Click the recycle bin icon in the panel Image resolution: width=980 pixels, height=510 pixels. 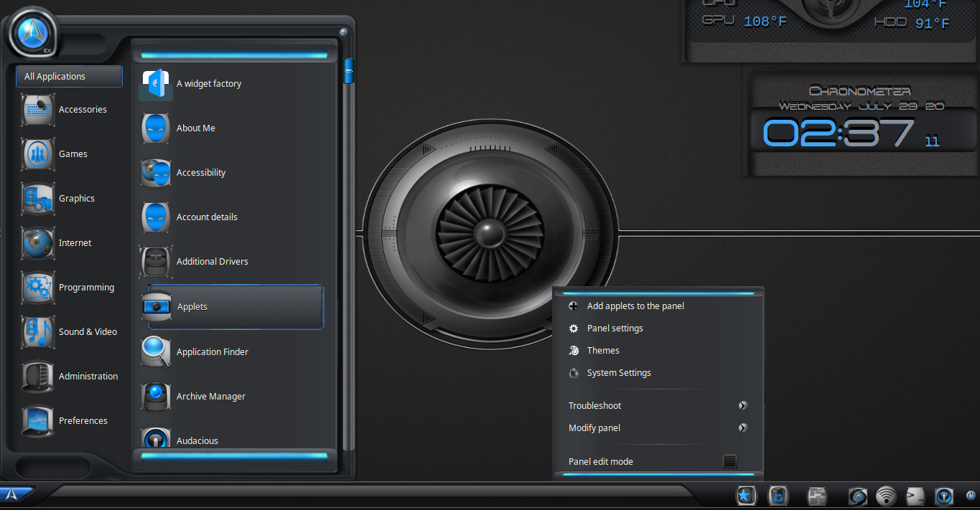[779, 496]
